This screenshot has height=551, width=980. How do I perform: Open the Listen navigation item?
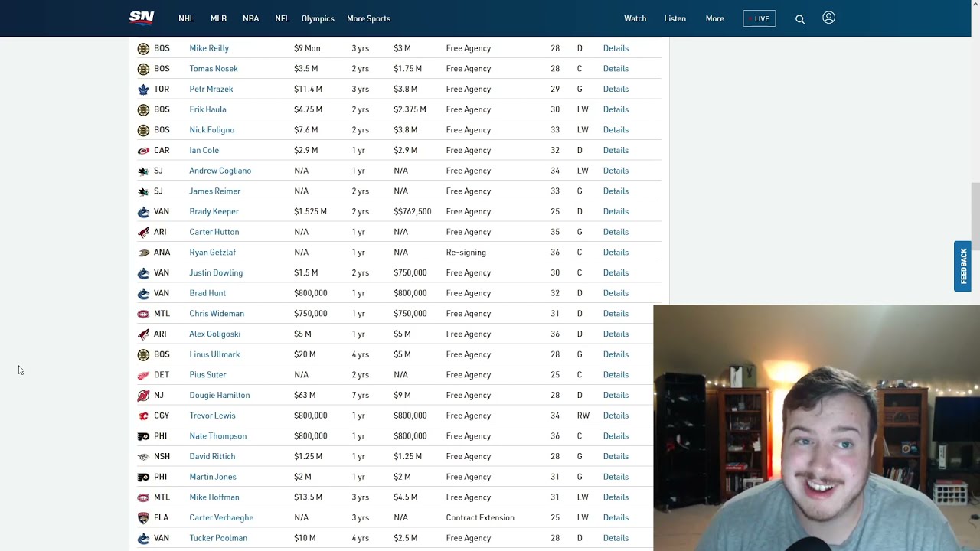pyautogui.click(x=675, y=18)
